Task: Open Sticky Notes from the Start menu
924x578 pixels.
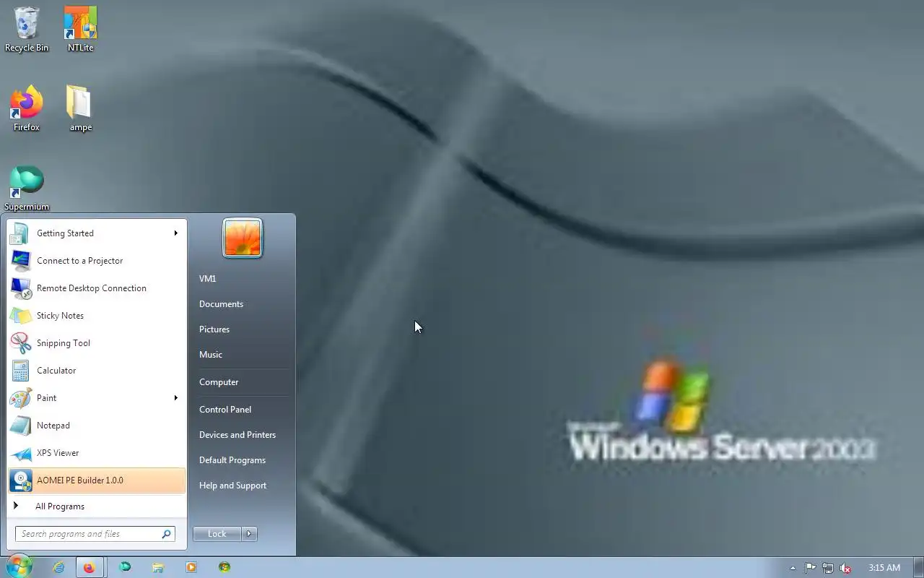Action: [97, 316]
